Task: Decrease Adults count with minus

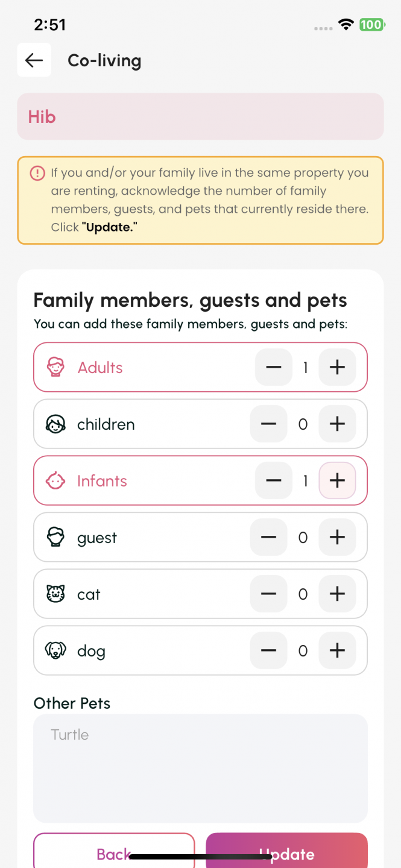Action: click(x=274, y=367)
